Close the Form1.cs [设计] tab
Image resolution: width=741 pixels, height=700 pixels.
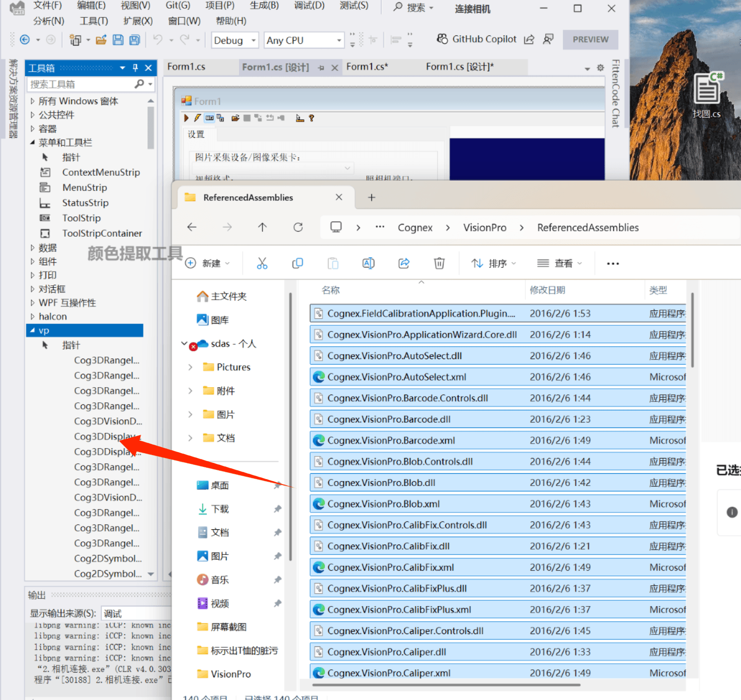335,68
